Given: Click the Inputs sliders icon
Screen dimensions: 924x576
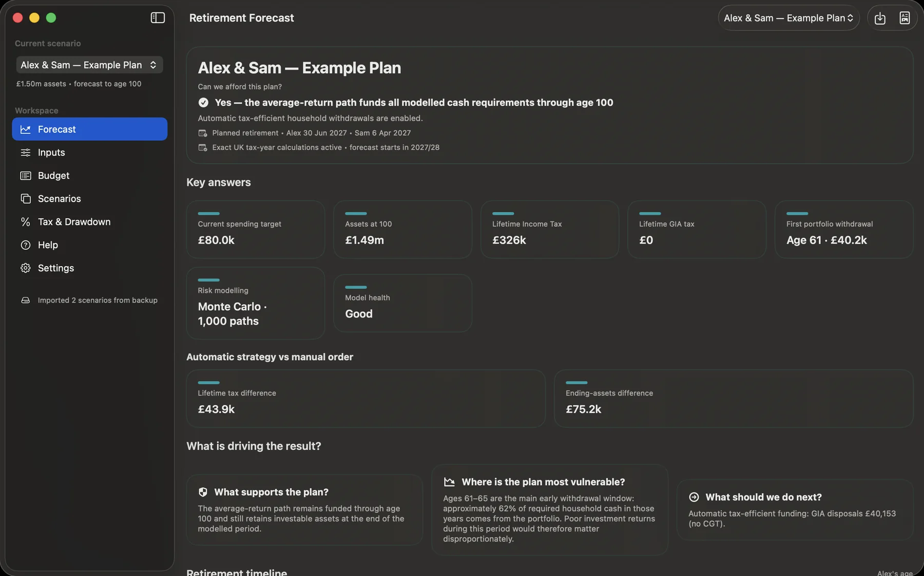Looking at the screenshot, I should pyautogui.click(x=26, y=152).
